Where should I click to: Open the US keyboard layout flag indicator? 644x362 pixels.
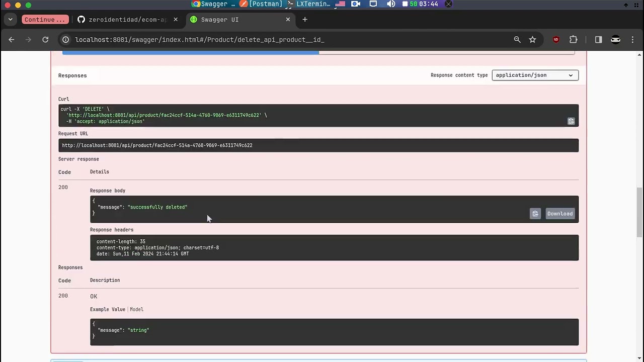[x=340, y=4]
